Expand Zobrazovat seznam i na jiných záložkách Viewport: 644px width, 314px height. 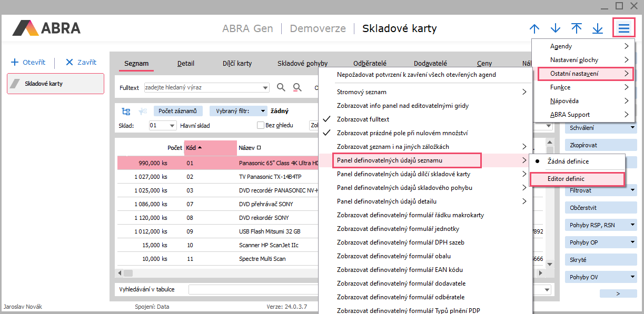pyautogui.click(x=425, y=147)
